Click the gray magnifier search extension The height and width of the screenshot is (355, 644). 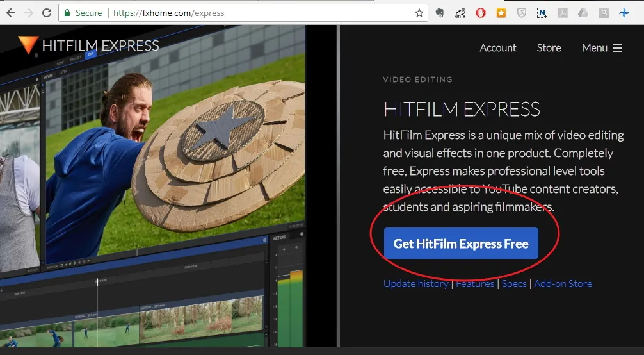(603, 13)
